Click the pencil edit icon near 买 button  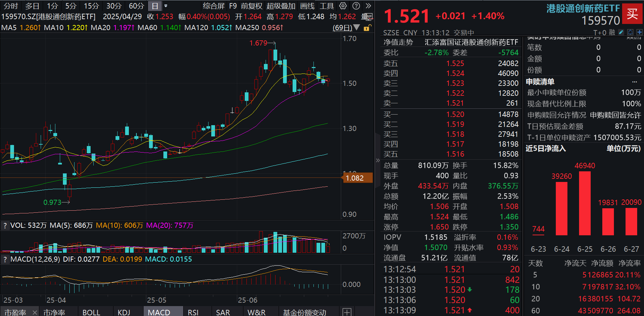coord(621,32)
